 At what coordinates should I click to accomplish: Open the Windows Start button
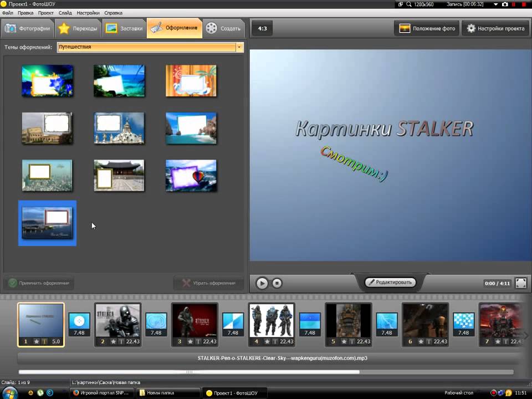pos(9,393)
